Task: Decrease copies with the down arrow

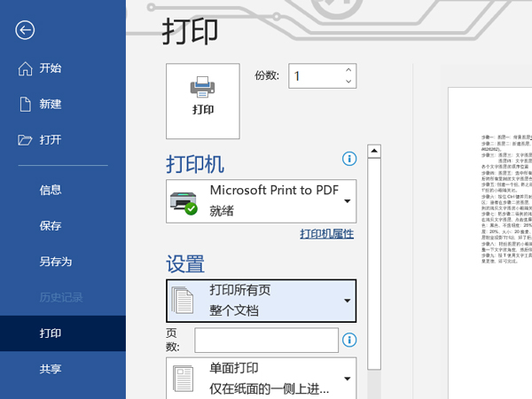Action: [x=348, y=82]
